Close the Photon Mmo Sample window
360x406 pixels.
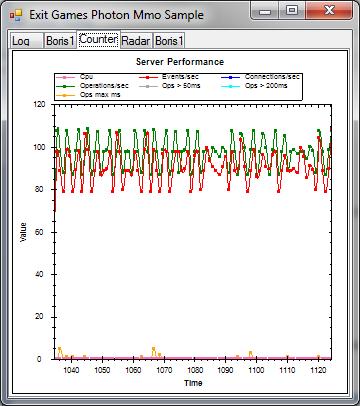pos(329,11)
